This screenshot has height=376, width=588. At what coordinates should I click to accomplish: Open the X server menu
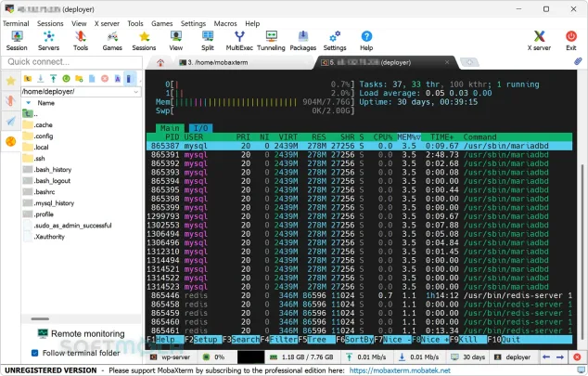[107, 23]
